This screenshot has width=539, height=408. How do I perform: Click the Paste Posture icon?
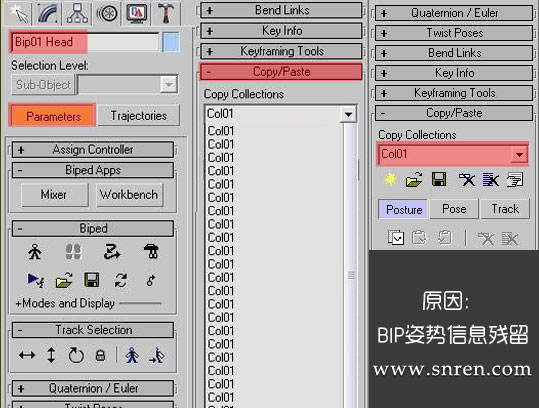click(419, 238)
